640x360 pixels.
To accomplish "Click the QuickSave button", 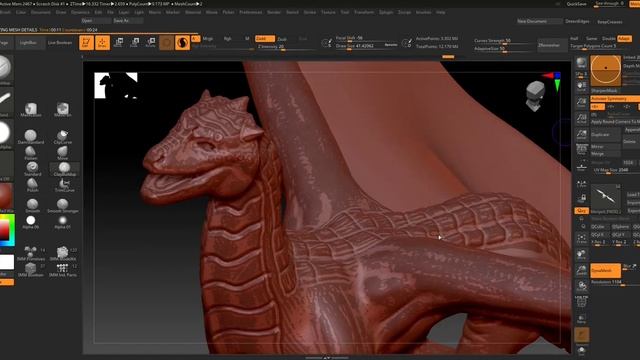I will click(x=576, y=4).
